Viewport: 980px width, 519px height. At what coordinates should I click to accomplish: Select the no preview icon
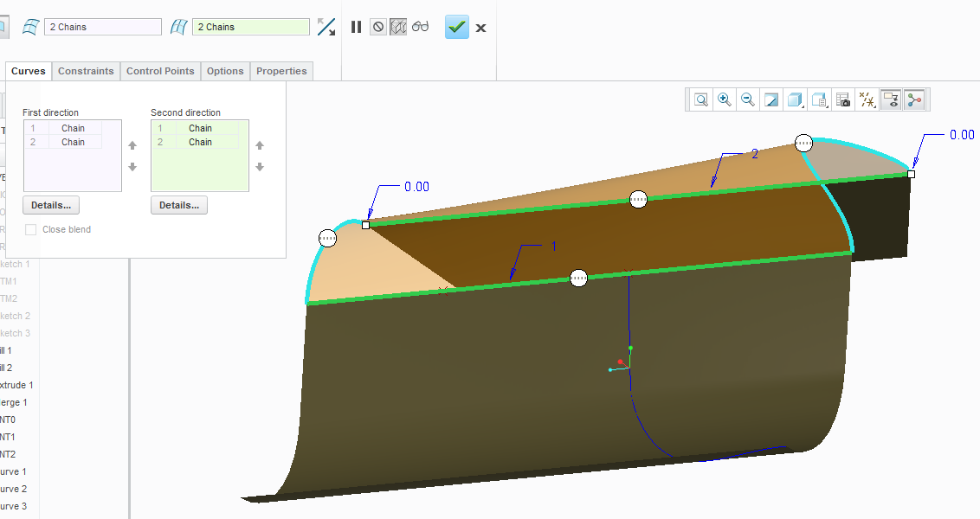click(x=378, y=27)
